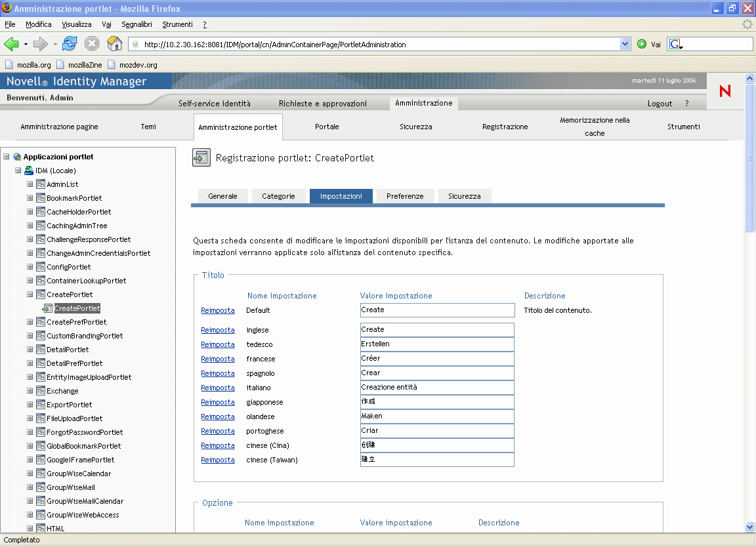Click the Firefox Reload page icon
The width and height of the screenshot is (756, 547).
pyautogui.click(x=70, y=44)
